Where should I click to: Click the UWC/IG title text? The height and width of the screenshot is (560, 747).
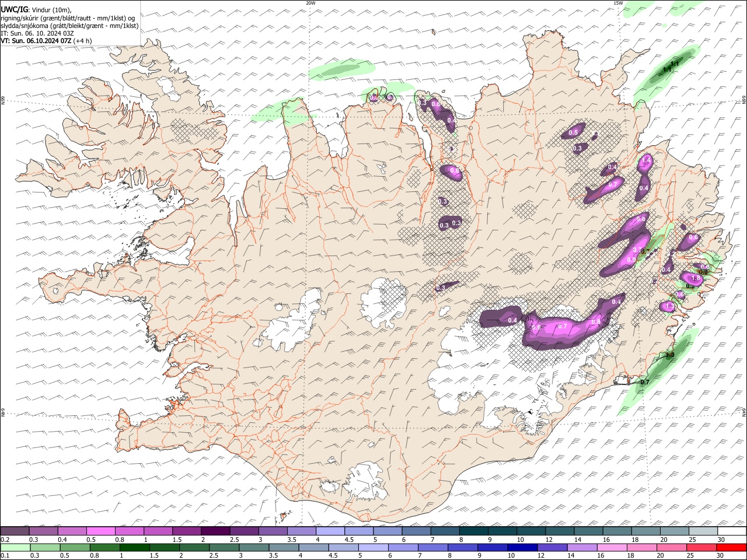coord(14,9)
